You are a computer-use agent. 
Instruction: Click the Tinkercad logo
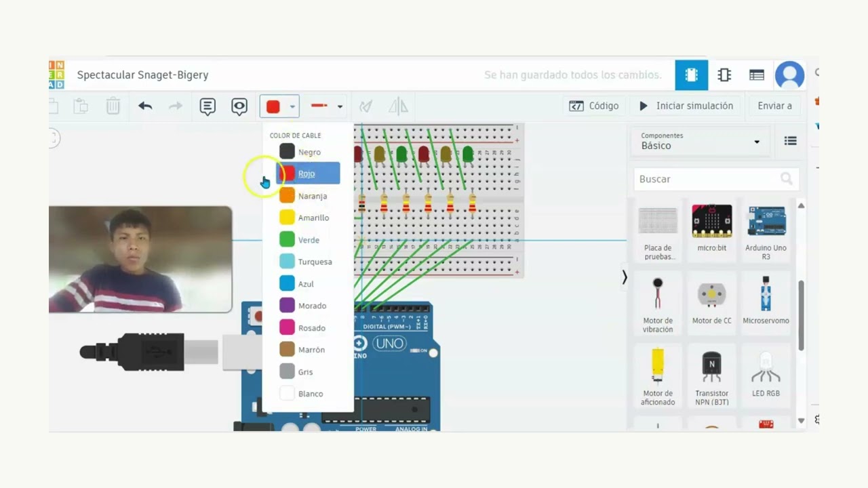(56, 75)
